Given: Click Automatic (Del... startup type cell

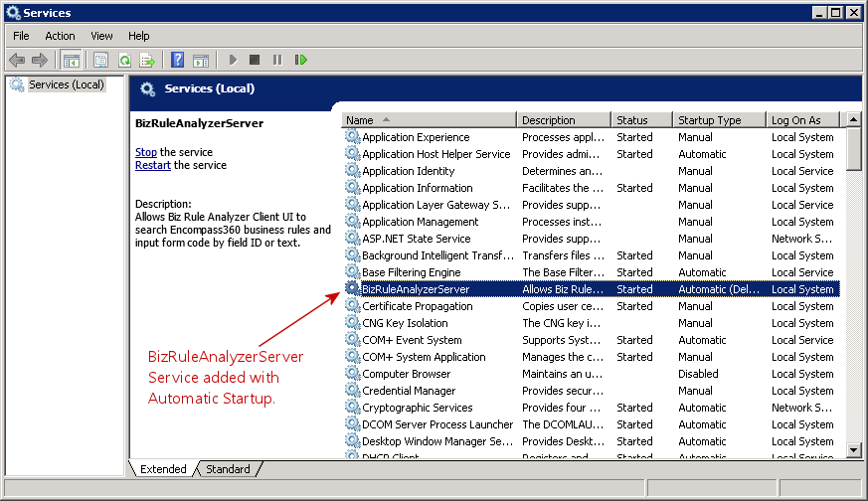Looking at the screenshot, I should point(719,289).
